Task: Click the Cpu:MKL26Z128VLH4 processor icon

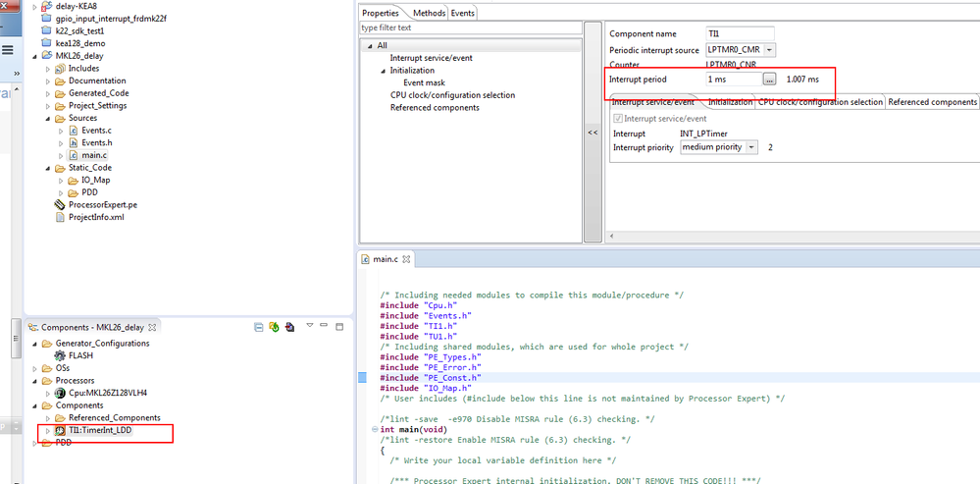Action: click(x=60, y=394)
